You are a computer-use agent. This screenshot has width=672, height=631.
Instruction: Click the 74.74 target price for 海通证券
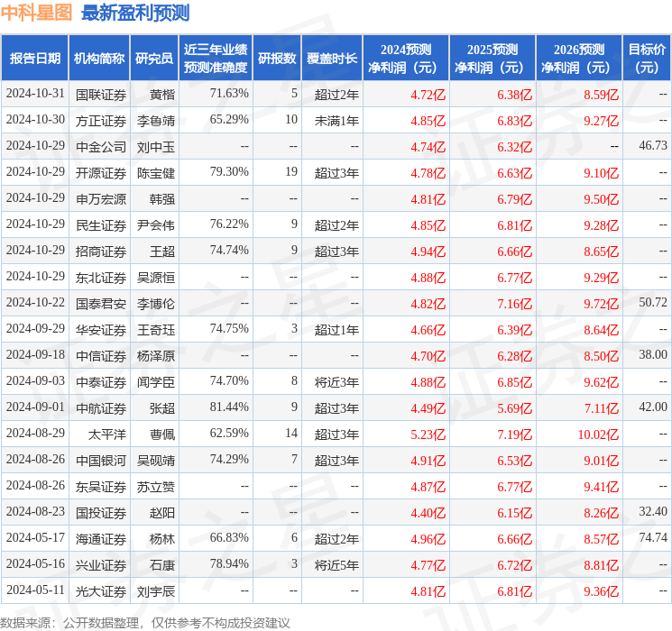pyautogui.click(x=652, y=537)
